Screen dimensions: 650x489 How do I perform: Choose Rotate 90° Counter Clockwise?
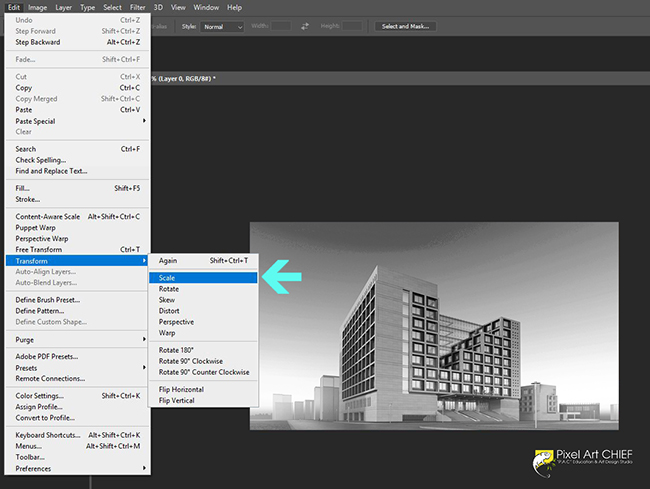tap(203, 372)
